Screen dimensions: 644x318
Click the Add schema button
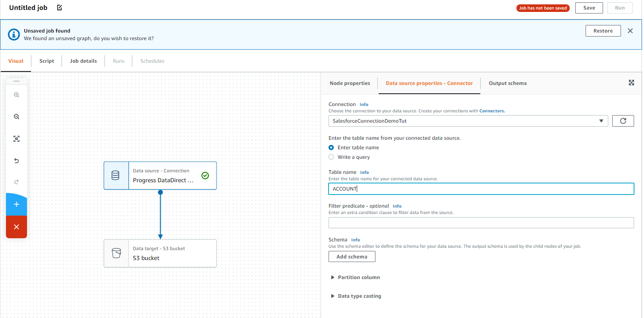[352, 257]
